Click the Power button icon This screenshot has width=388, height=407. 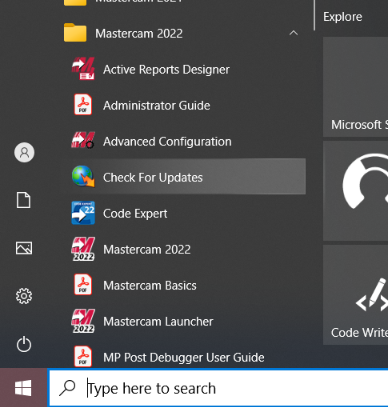pyautogui.click(x=24, y=344)
